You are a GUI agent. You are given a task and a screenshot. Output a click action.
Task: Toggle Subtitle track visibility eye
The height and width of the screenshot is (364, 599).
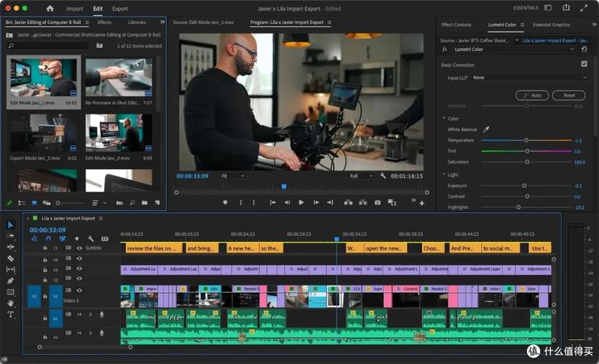pos(79,248)
